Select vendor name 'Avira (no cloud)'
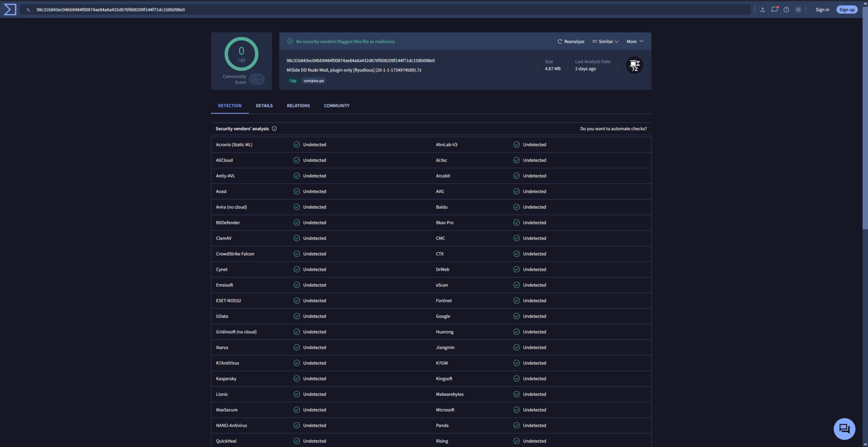868x447 pixels. pos(231,207)
